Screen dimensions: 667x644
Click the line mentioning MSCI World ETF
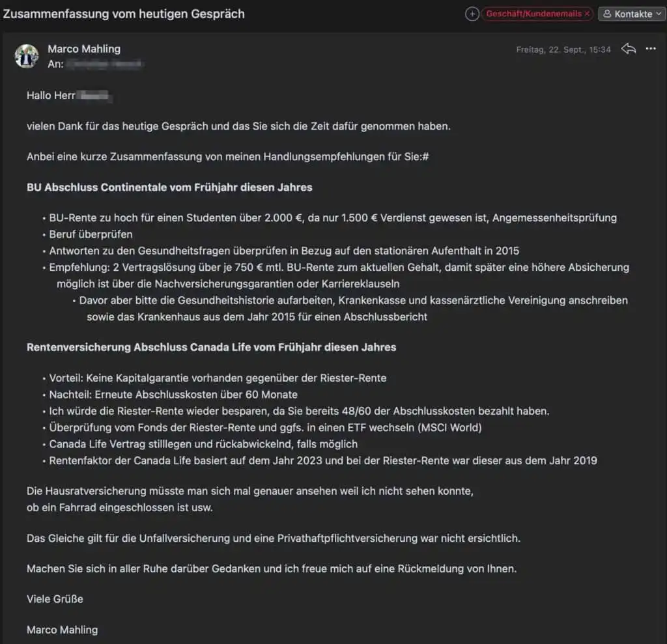(x=265, y=428)
